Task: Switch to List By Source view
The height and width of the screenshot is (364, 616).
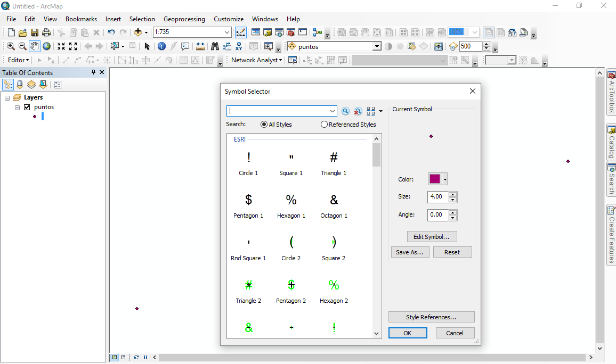Action: tap(20, 85)
